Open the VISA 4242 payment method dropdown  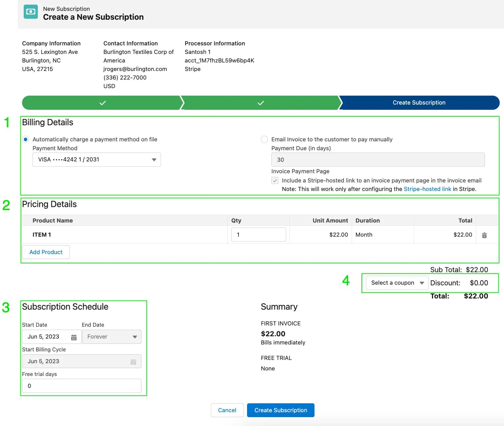pyautogui.click(x=97, y=159)
